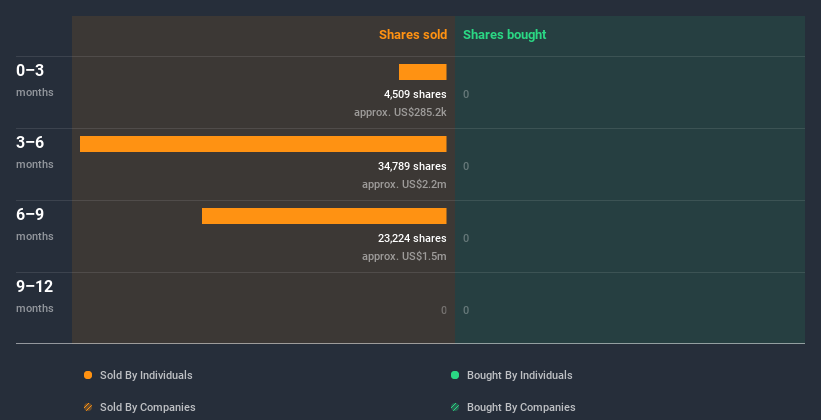Viewport: 821px width, 420px height.
Task: Select the 0–3 months row label
Action: (35, 80)
